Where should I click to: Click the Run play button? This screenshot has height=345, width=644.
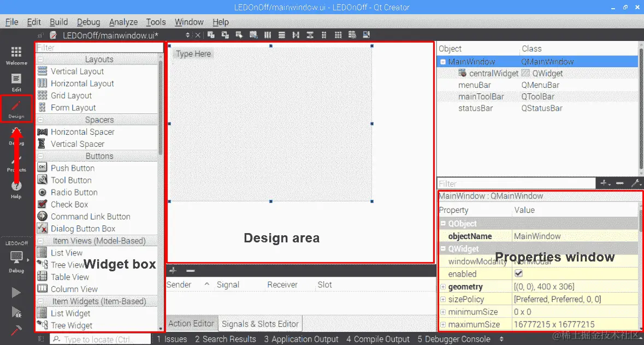[x=16, y=293]
